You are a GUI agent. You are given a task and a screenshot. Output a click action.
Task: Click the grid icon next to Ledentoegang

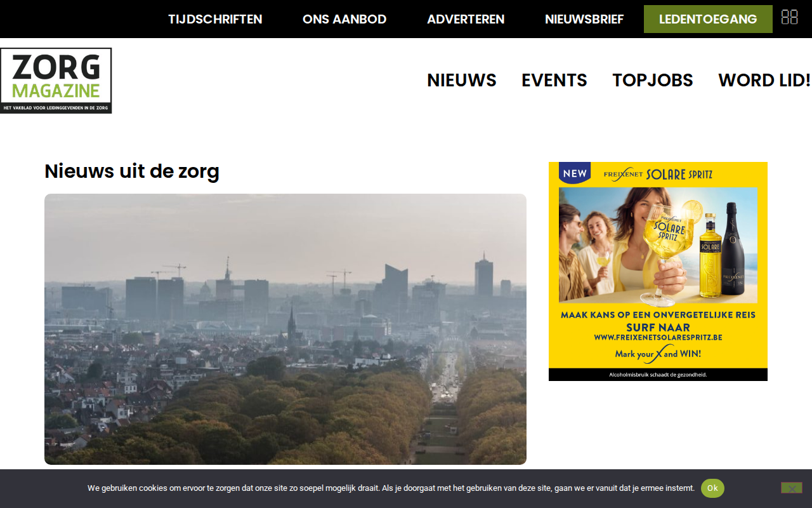pyautogui.click(x=789, y=17)
